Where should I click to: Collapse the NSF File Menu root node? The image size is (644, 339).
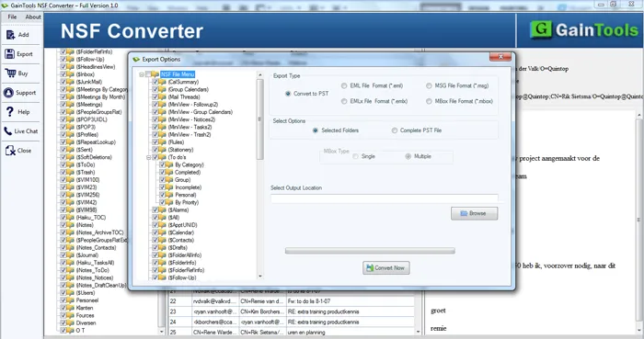click(x=142, y=74)
